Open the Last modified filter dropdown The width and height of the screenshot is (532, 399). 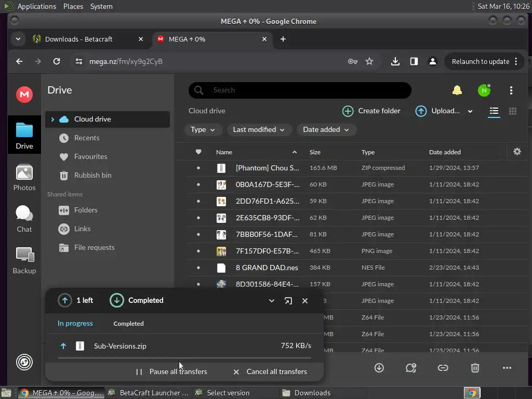259,129
